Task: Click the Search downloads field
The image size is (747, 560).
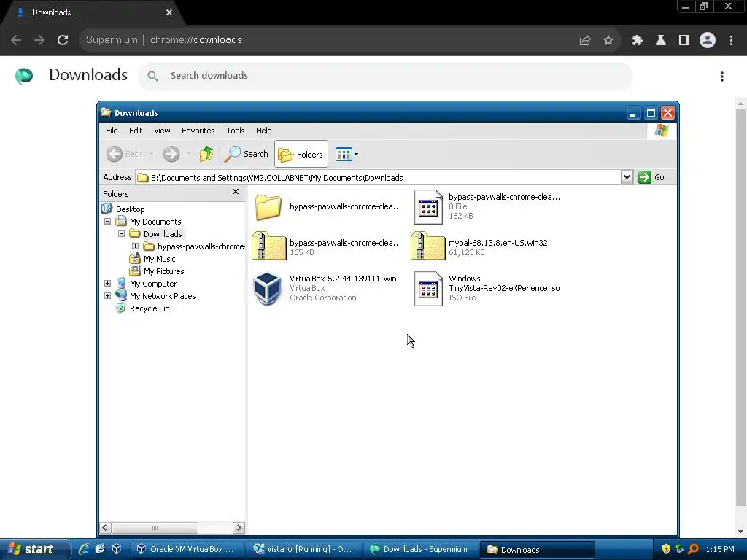Action: [x=385, y=76]
